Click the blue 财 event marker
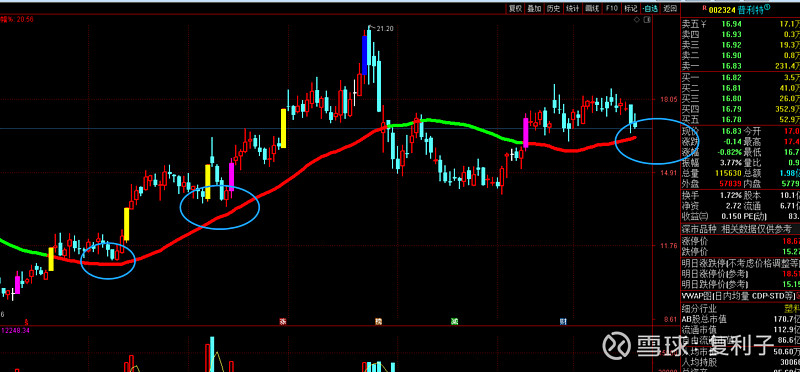This screenshot has width=800, height=372. (x=563, y=321)
